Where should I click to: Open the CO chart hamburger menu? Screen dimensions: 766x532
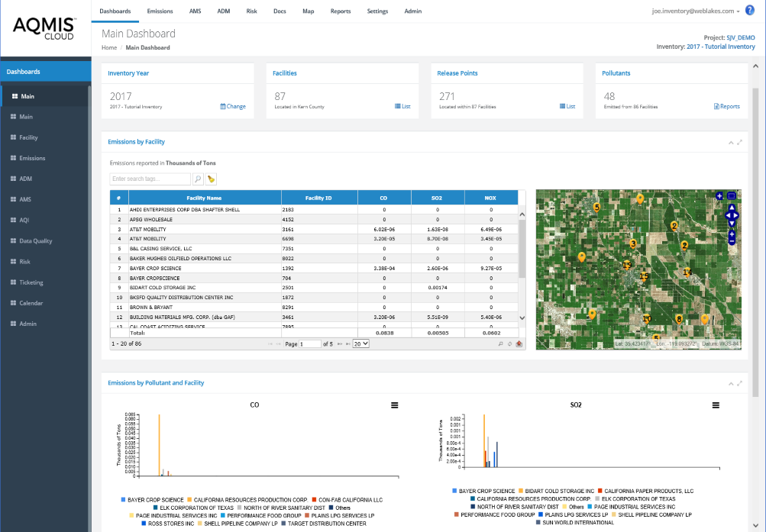(394, 405)
